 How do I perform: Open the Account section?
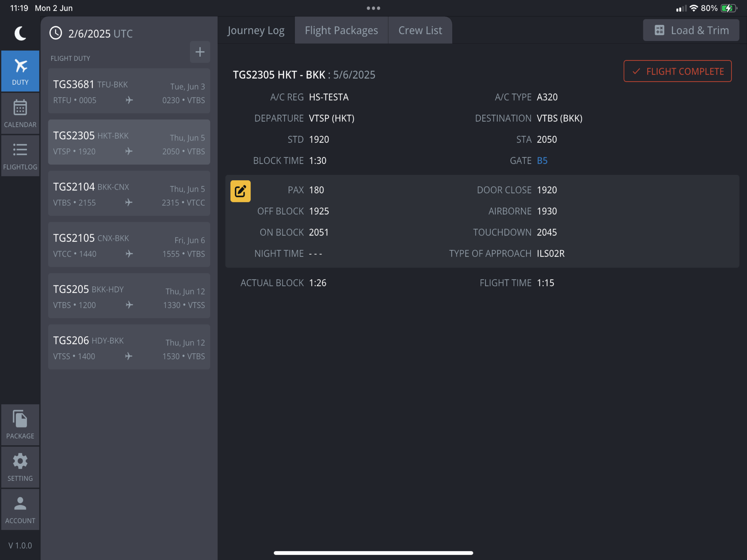pos(20,509)
